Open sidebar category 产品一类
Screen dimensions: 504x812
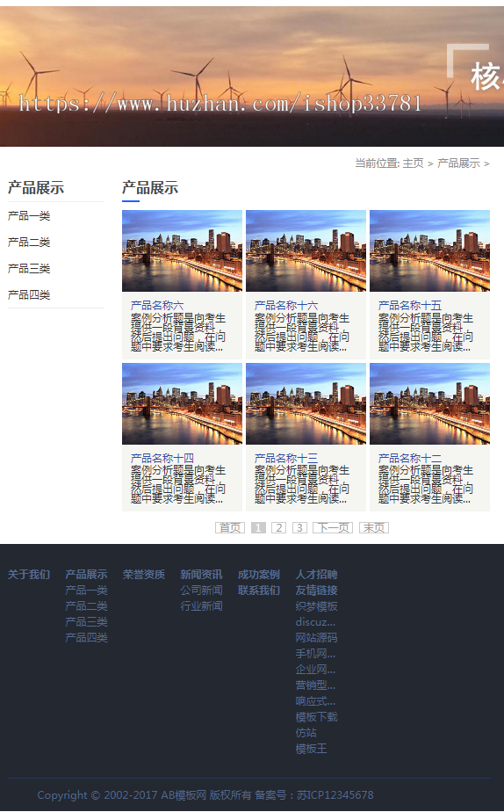(x=29, y=216)
